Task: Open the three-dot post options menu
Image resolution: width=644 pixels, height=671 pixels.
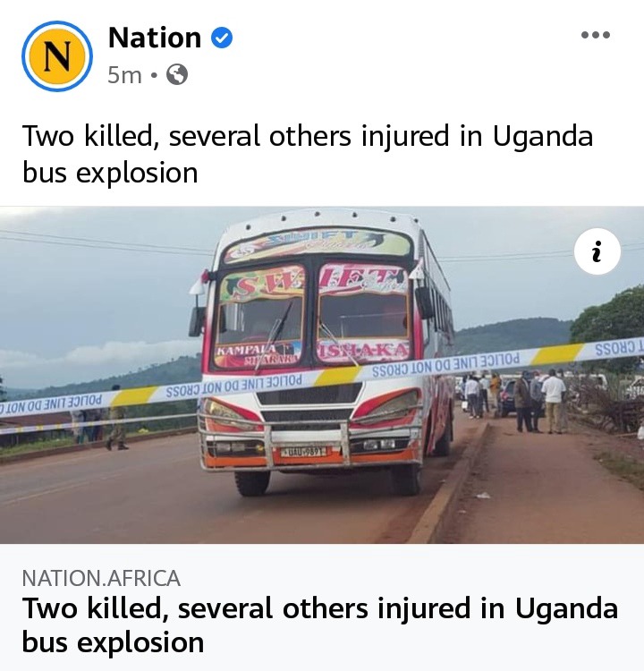Action: click(x=595, y=35)
